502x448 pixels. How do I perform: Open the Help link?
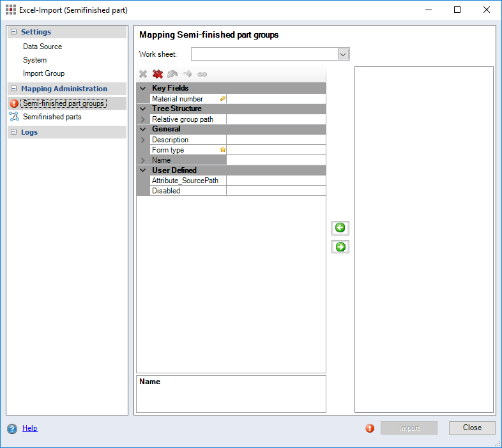pyautogui.click(x=30, y=428)
